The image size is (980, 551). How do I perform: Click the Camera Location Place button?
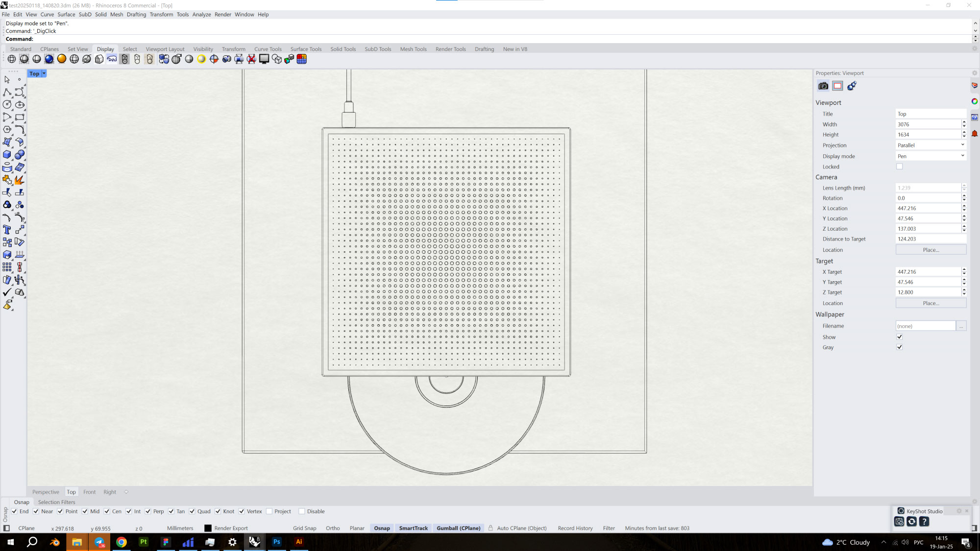[931, 250]
